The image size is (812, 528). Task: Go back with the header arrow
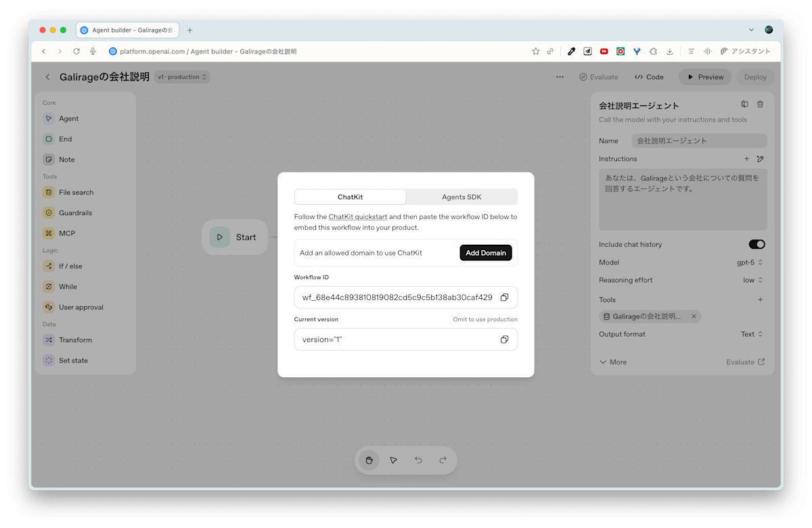47,77
